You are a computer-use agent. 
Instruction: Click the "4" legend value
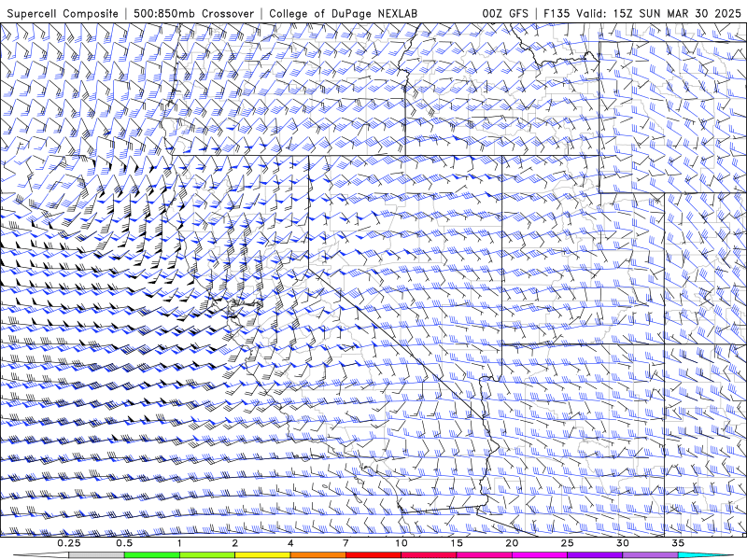[x=290, y=543]
